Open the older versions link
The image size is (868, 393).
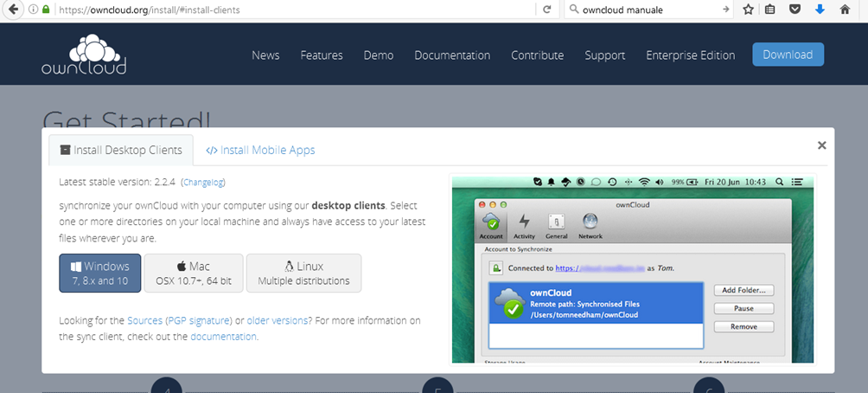pyautogui.click(x=278, y=320)
